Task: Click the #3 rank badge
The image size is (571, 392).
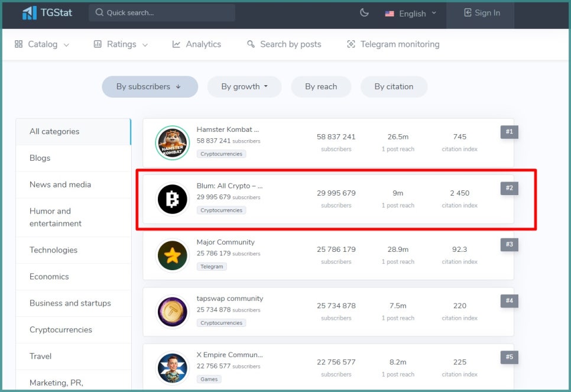Action: [509, 244]
